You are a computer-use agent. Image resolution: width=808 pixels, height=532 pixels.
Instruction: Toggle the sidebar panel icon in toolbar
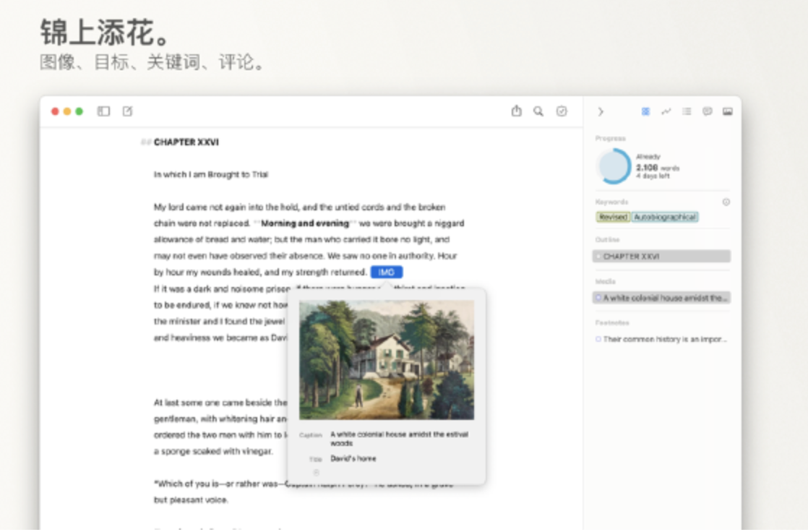103,111
